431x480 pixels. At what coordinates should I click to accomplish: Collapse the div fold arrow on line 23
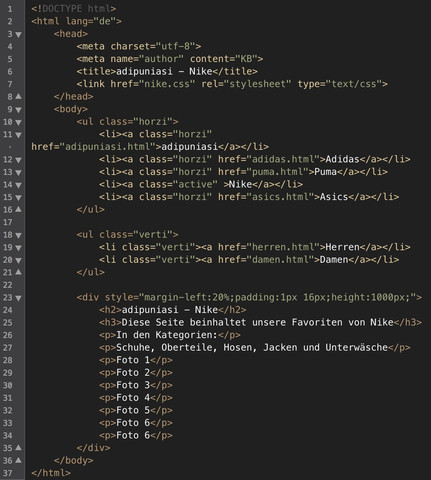pyautogui.click(x=18, y=298)
